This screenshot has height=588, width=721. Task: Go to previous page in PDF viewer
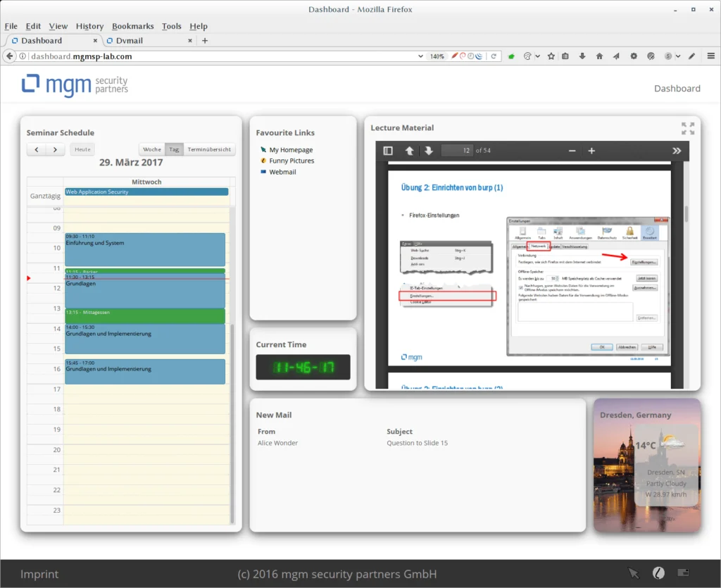click(x=409, y=151)
